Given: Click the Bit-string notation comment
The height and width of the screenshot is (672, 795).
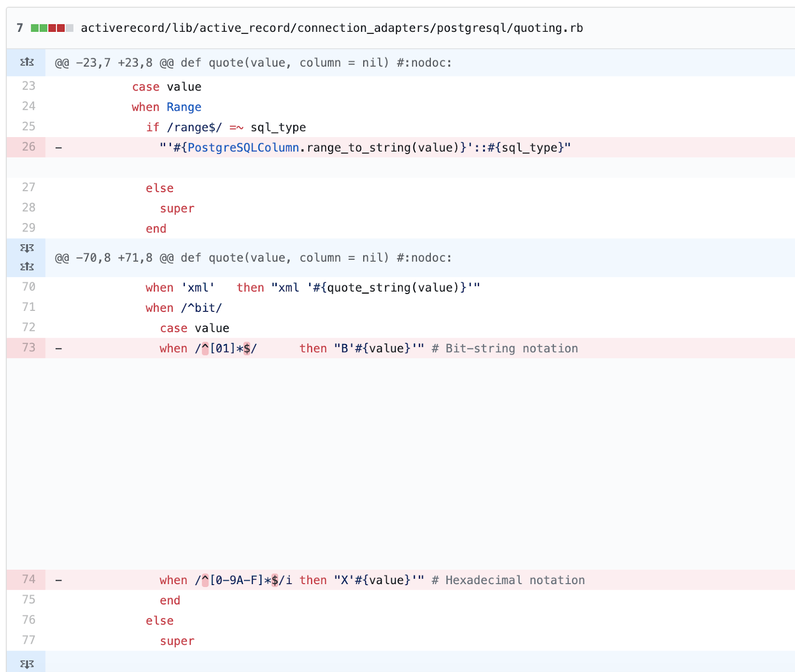Looking at the screenshot, I should click(505, 348).
